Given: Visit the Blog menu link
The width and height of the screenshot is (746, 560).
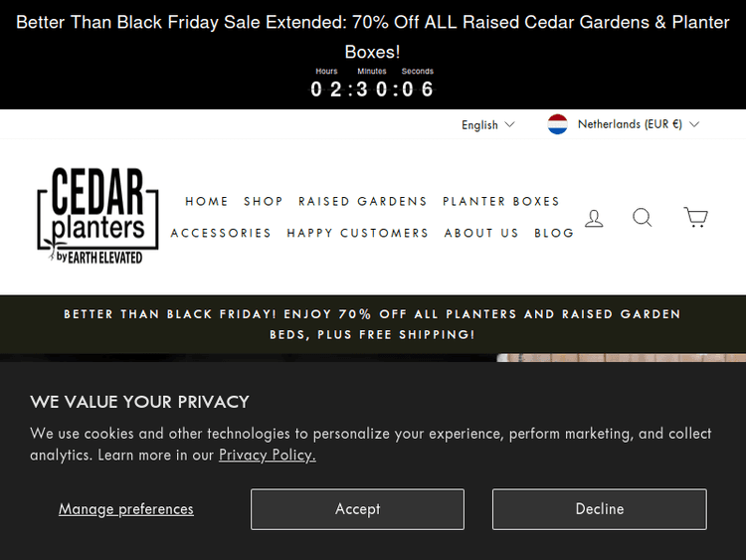Looking at the screenshot, I should tap(554, 233).
